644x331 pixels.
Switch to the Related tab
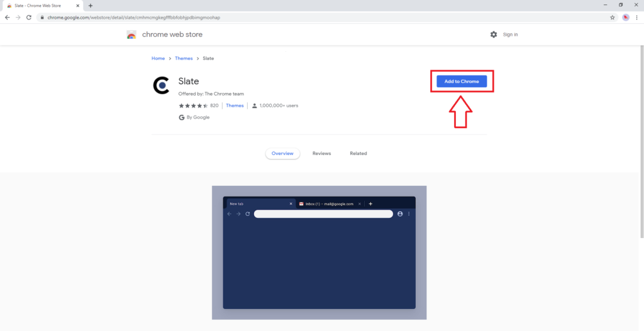tap(358, 153)
